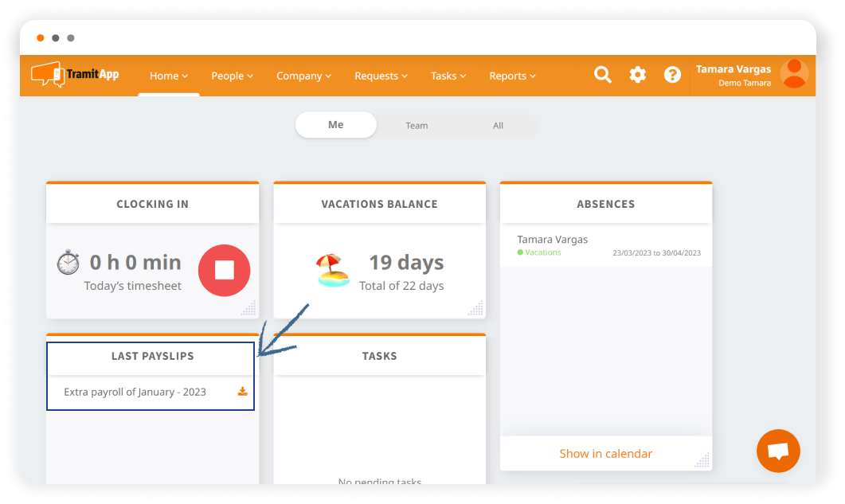Viewport: 845px width, 504px height.
Task: Click the TramitApp logo
Action: pos(75,75)
